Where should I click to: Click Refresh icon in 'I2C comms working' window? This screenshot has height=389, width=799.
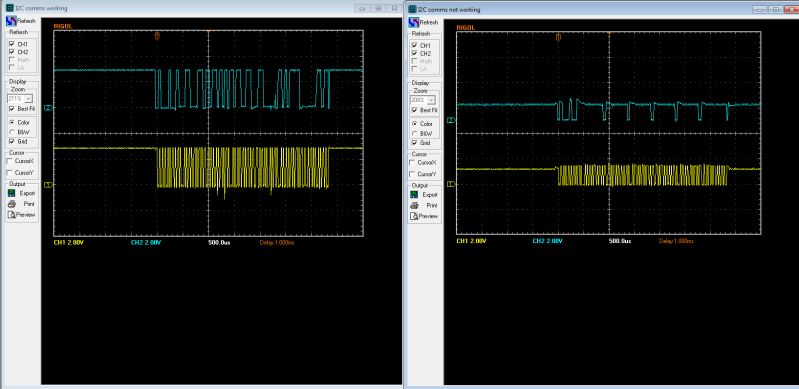click(x=11, y=21)
